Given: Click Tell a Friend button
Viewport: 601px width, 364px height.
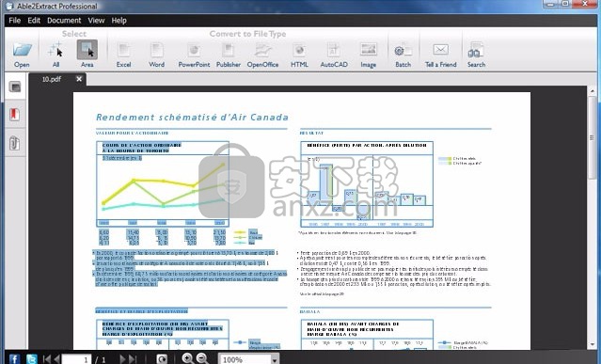Looking at the screenshot, I should coord(441,54).
